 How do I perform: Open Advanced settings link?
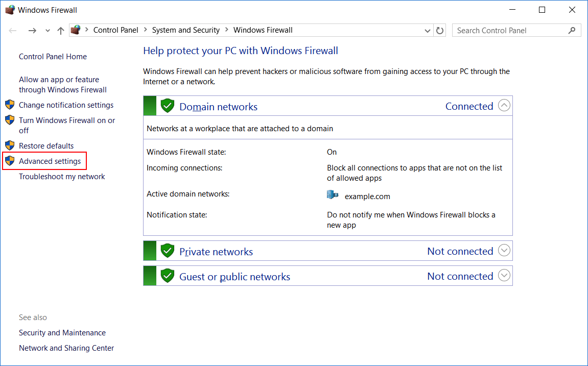50,161
